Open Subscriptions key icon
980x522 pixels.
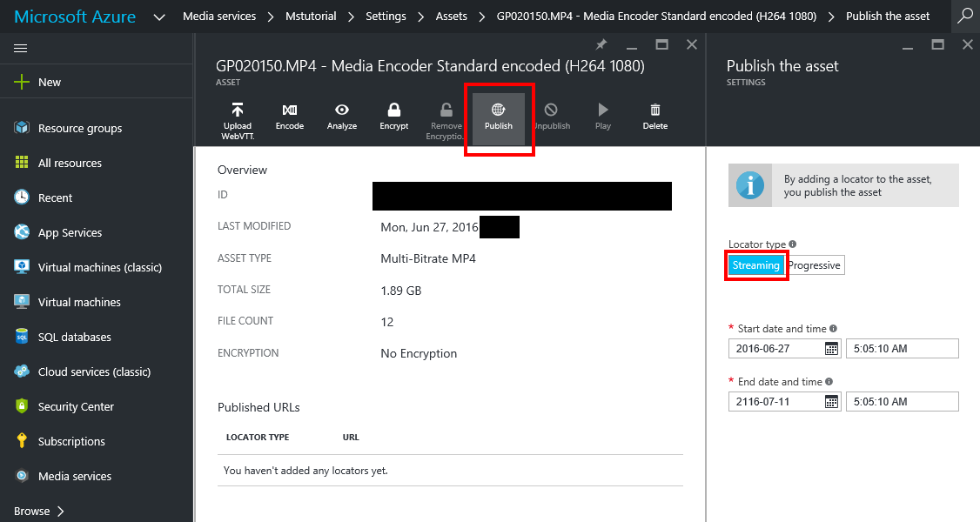(22, 441)
